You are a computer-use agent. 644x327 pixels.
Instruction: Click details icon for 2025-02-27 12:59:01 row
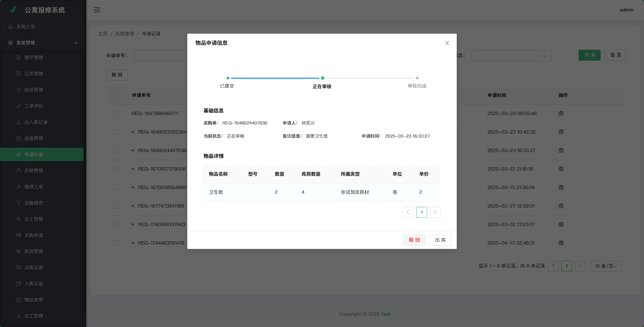pos(561,206)
